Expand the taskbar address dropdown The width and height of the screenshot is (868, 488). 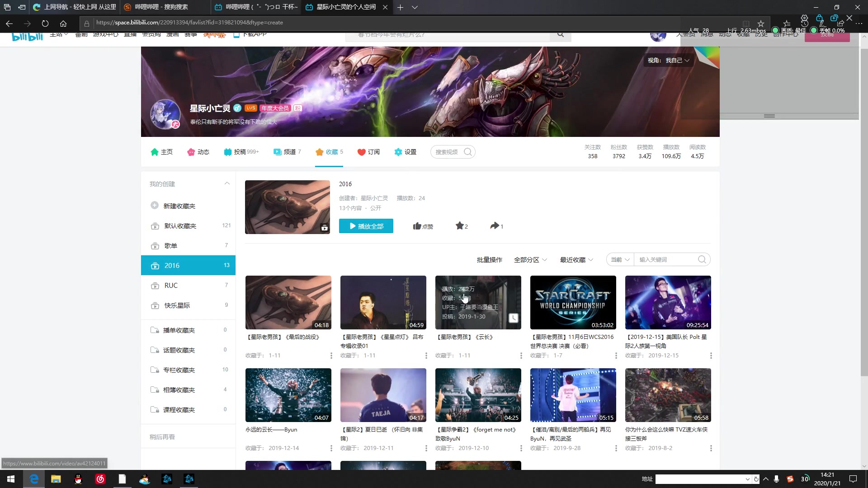[x=747, y=479]
